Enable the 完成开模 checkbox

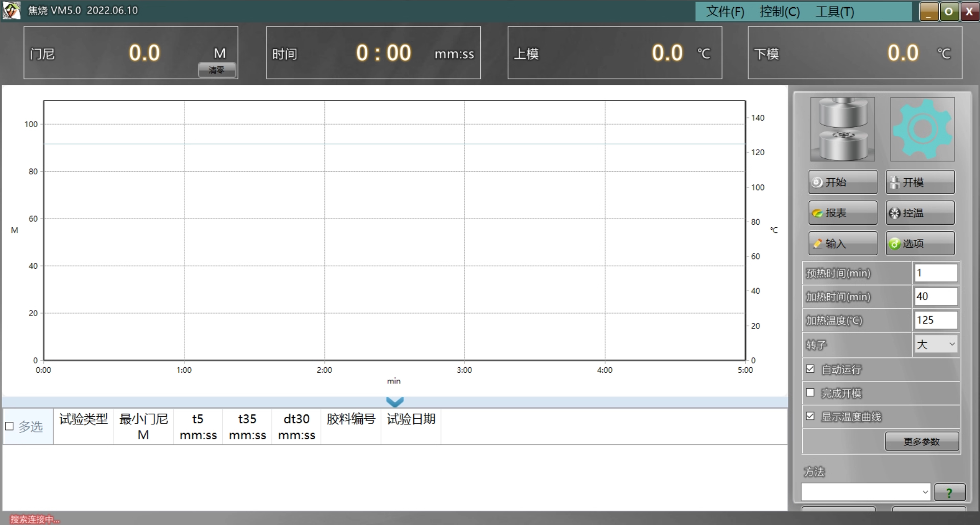[810, 393]
